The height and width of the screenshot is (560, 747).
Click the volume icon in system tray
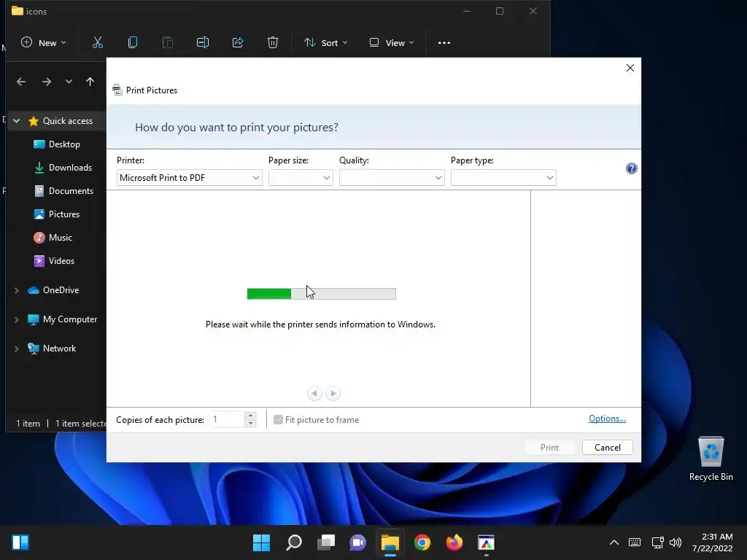click(x=676, y=542)
